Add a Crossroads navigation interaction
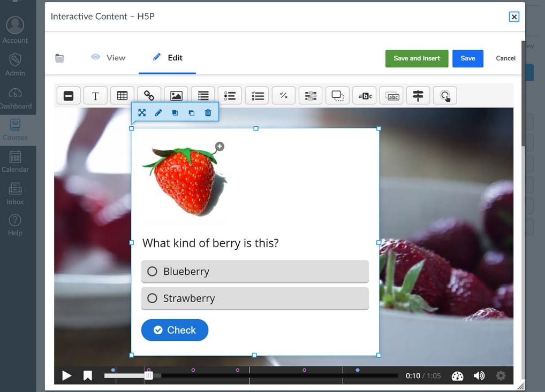Image resolution: width=545 pixels, height=392 pixels. 418,96
